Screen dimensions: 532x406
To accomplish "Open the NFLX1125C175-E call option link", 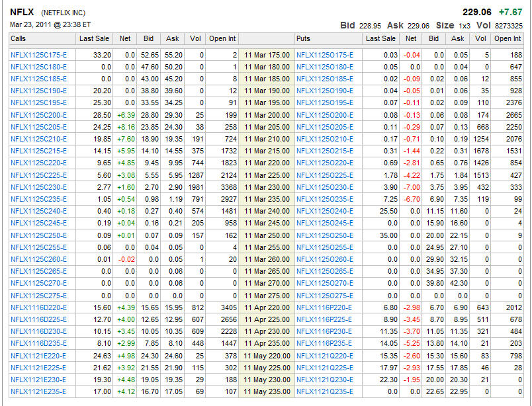I will [x=38, y=55].
